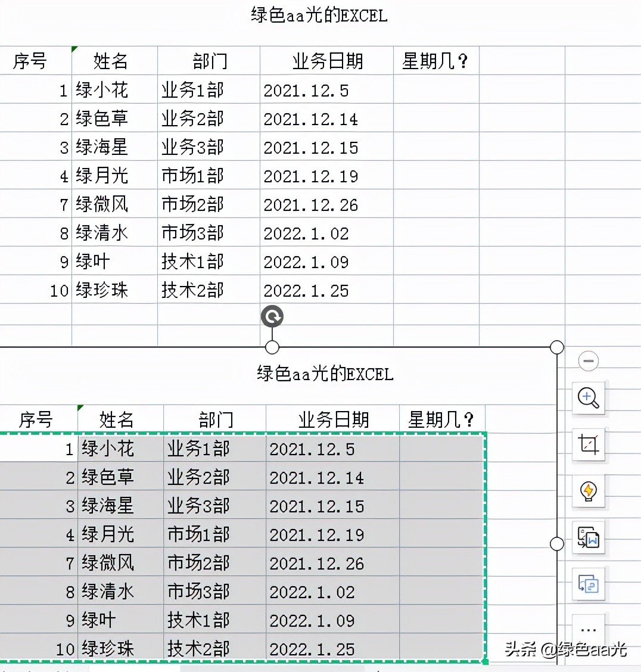
Task: Select empty 星期几 cell in worksheet 绿小花 row
Action: [436, 89]
